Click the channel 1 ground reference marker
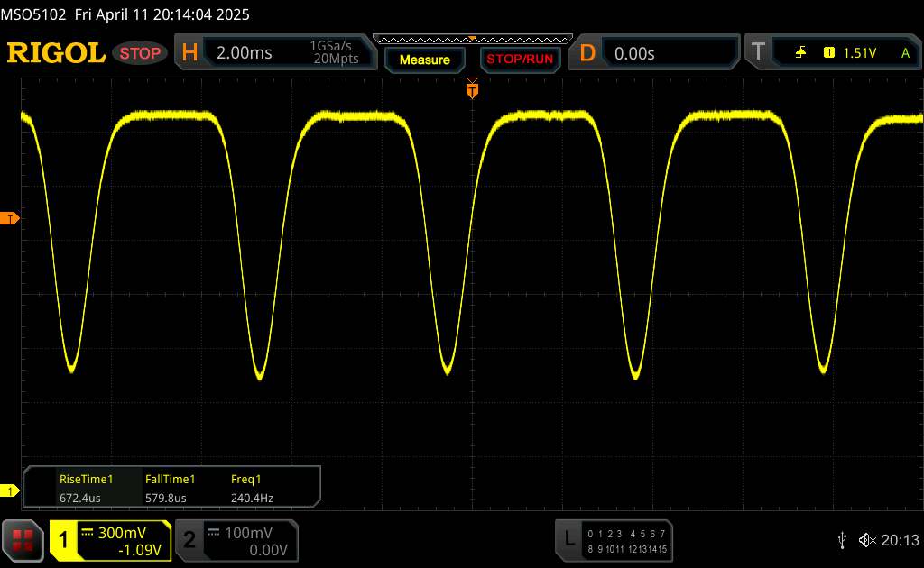The width and height of the screenshot is (924, 568). (x=9, y=490)
